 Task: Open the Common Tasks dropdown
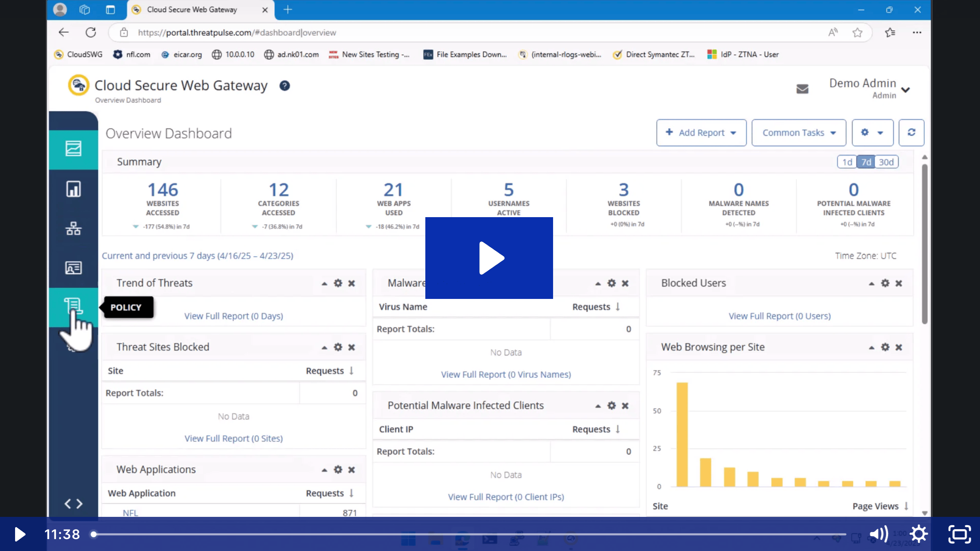(799, 133)
